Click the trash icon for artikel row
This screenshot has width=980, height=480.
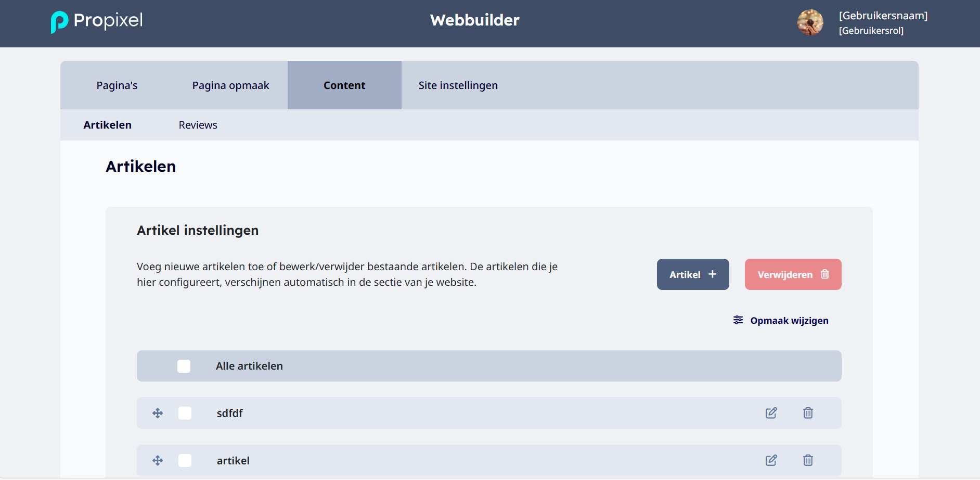808,460
